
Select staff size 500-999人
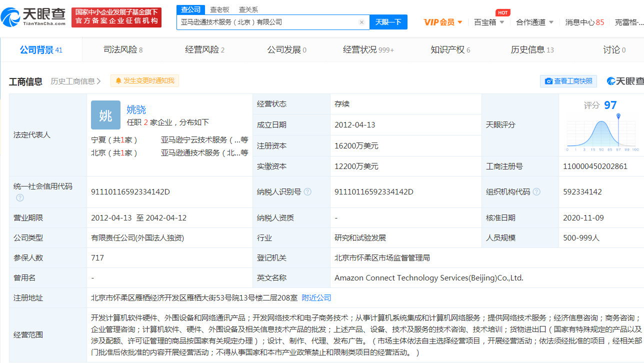click(x=581, y=238)
